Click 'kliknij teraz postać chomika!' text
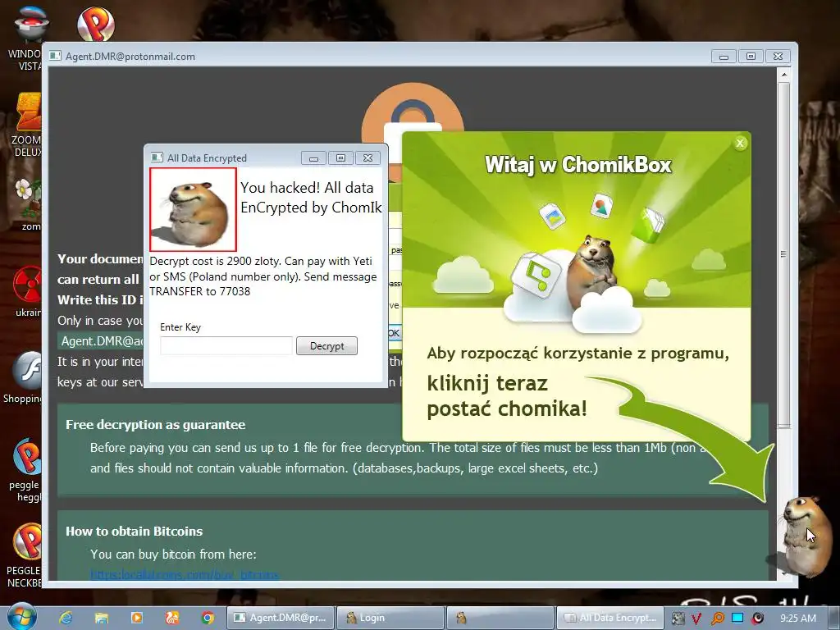The height and width of the screenshot is (630, 840). [x=507, y=396]
